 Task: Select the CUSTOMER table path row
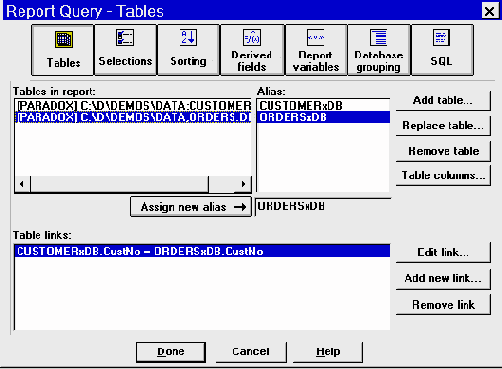tap(133, 106)
